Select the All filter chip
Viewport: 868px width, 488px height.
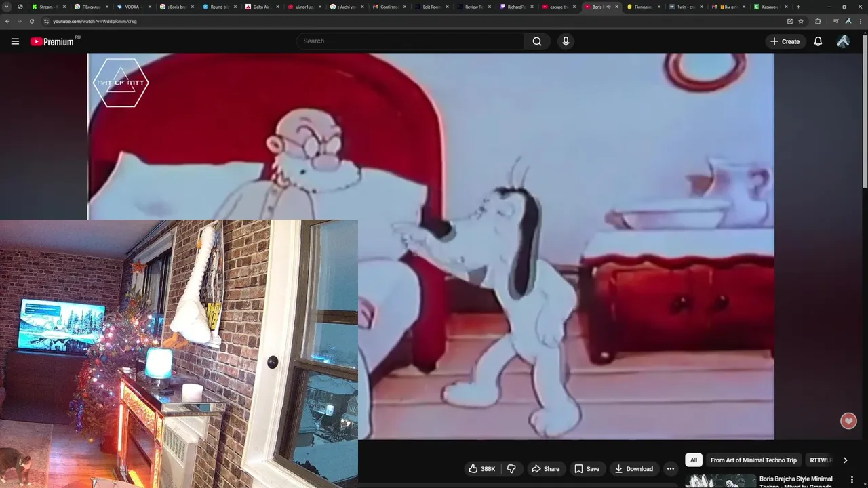[x=693, y=460]
